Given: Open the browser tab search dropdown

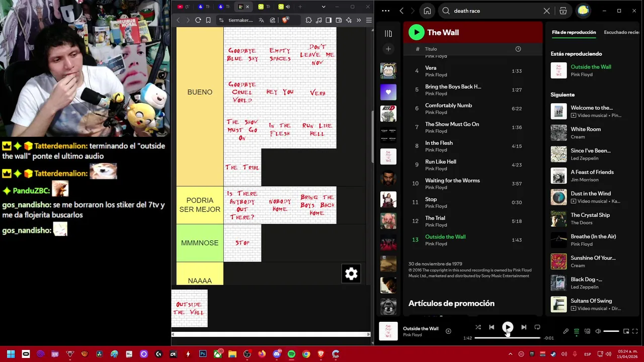Looking at the screenshot, I should pos(324,7).
